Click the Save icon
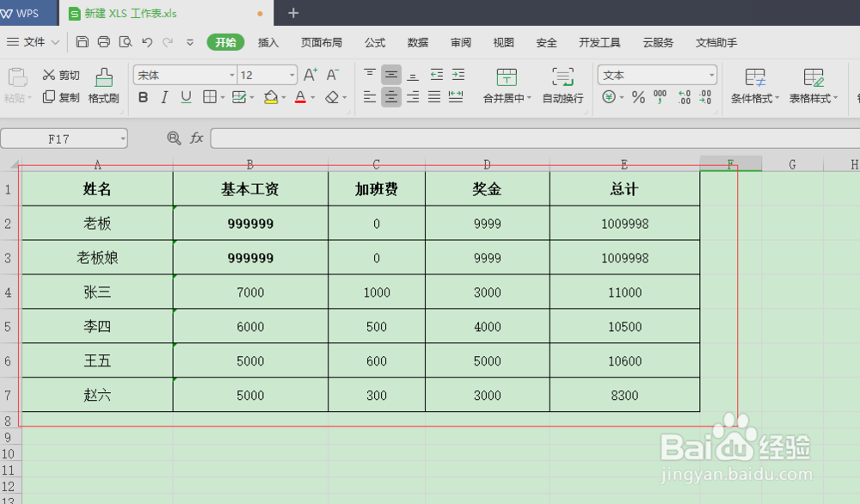 click(x=82, y=41)
